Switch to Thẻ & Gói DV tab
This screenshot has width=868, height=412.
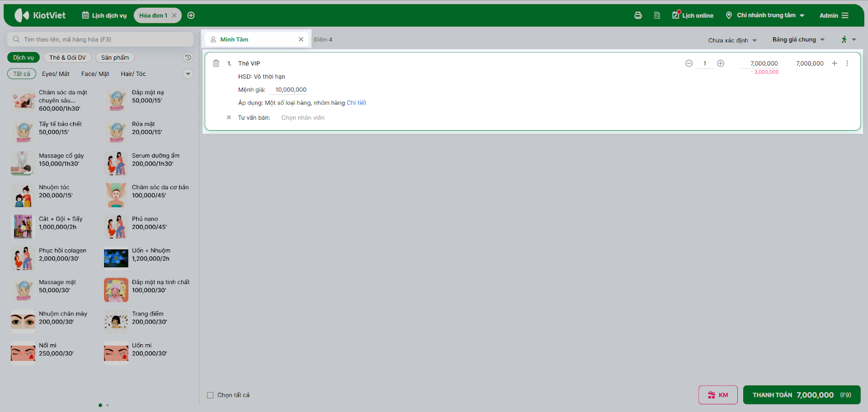pyautogui.click(x=67, y=57)
